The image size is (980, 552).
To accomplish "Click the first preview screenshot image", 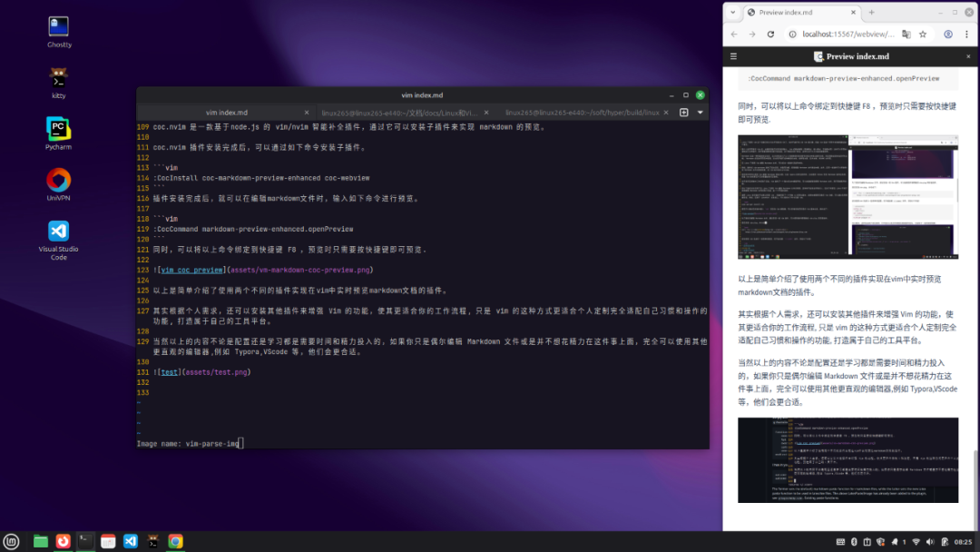I will (x=848, y=197).
